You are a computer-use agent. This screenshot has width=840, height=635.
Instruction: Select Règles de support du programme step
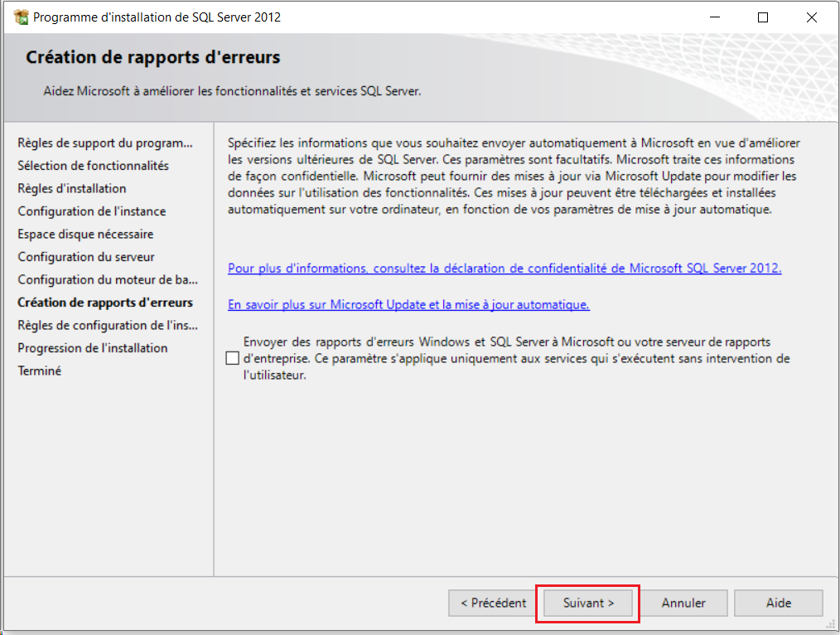(x=104, y=143)
